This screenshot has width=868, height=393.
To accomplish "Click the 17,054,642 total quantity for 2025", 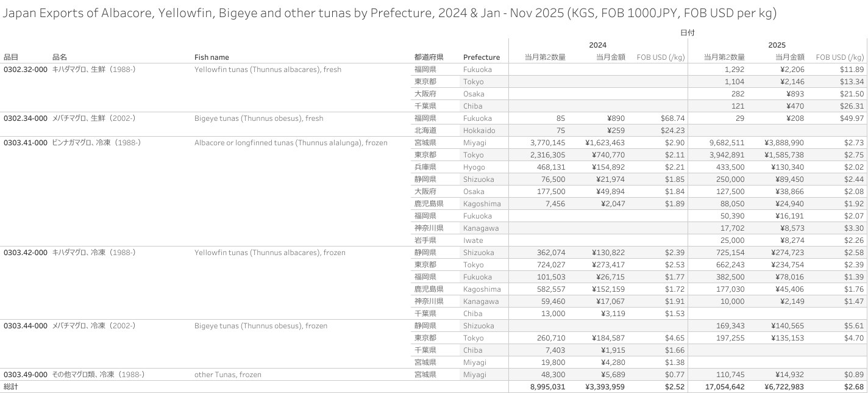I will tap(721, 387).
